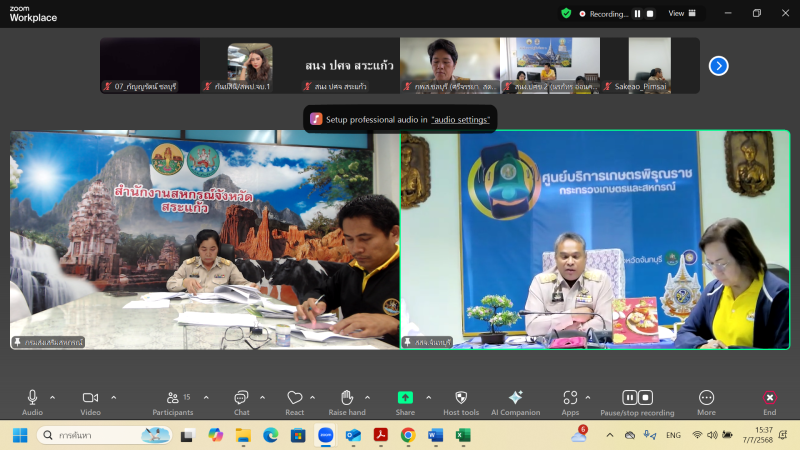Expand the Share options arrow
Screen dimensions: 800x450
tap(427, 397)
